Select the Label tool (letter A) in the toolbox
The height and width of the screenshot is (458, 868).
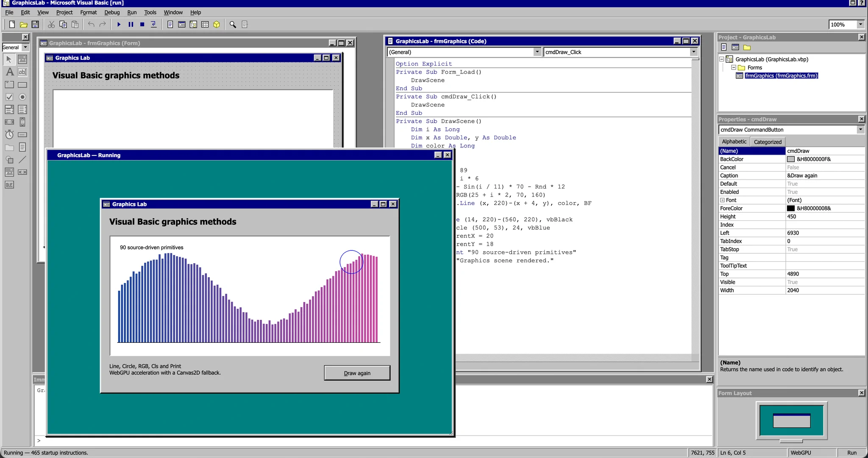pyautogui.click(x=9, y=72)
